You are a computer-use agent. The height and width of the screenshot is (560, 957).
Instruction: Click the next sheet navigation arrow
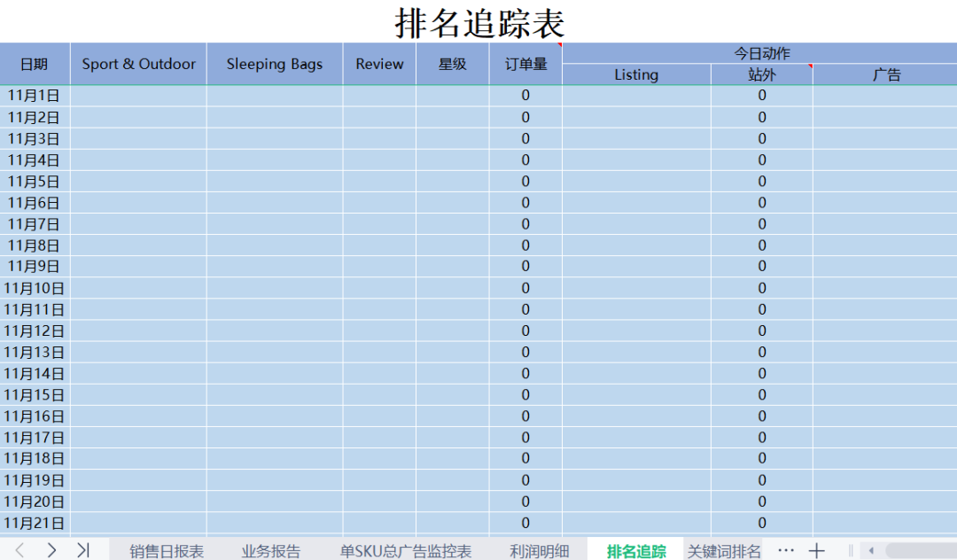pos(51,550)
